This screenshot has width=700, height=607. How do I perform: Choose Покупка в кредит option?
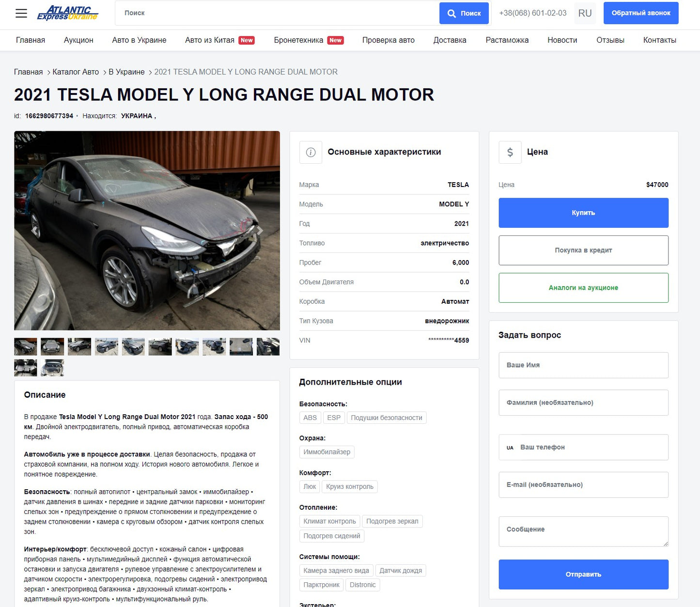pyautogui.click(x=583, y=250)
